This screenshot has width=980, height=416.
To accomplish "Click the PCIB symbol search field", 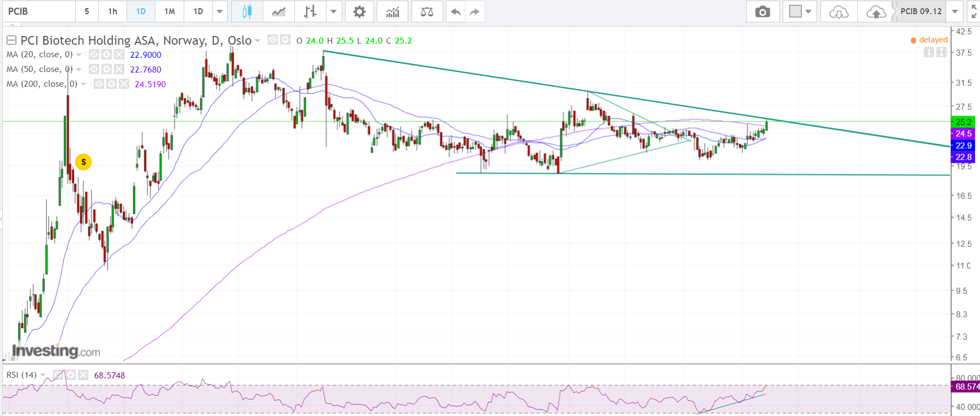I will (x=39, y=11).
